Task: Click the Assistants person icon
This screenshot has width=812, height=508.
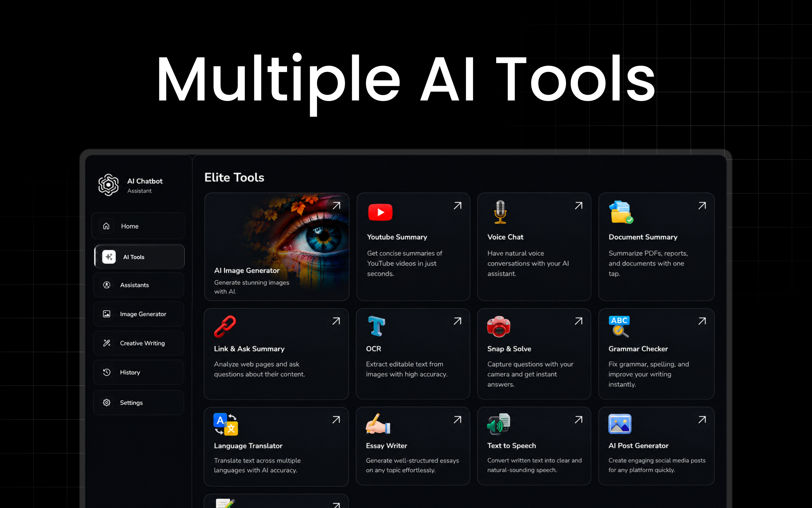Action: point(107,285)
